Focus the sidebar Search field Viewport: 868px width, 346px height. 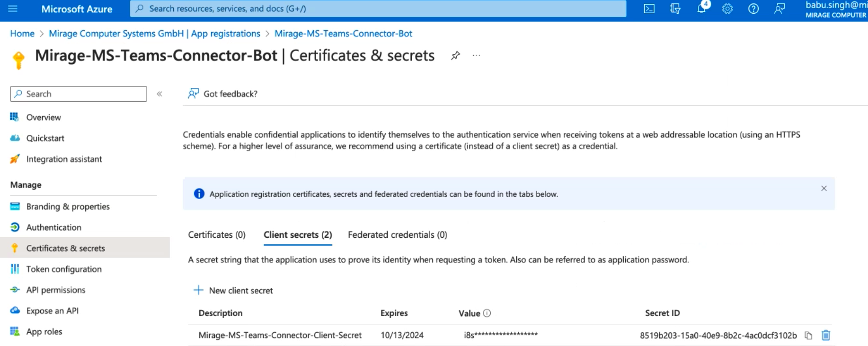click(79, 94)
